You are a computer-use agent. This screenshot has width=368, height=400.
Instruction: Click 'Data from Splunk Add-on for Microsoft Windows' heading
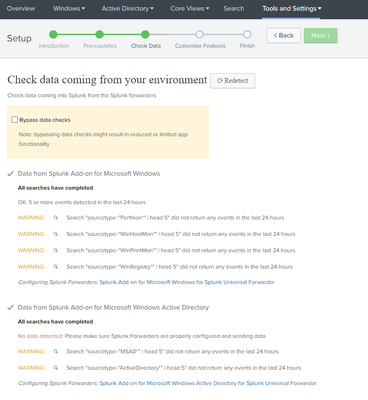[x=89, y=174]
